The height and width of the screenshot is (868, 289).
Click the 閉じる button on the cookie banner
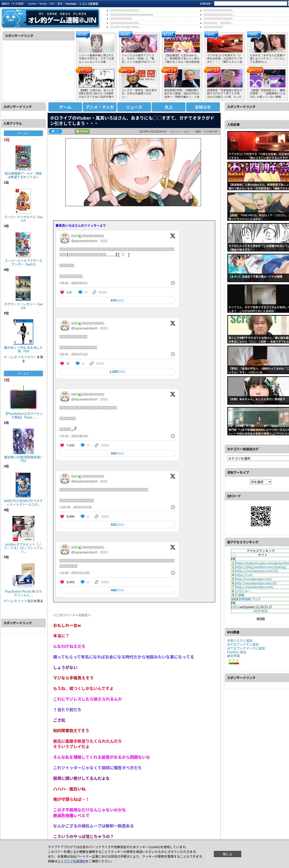227,854
